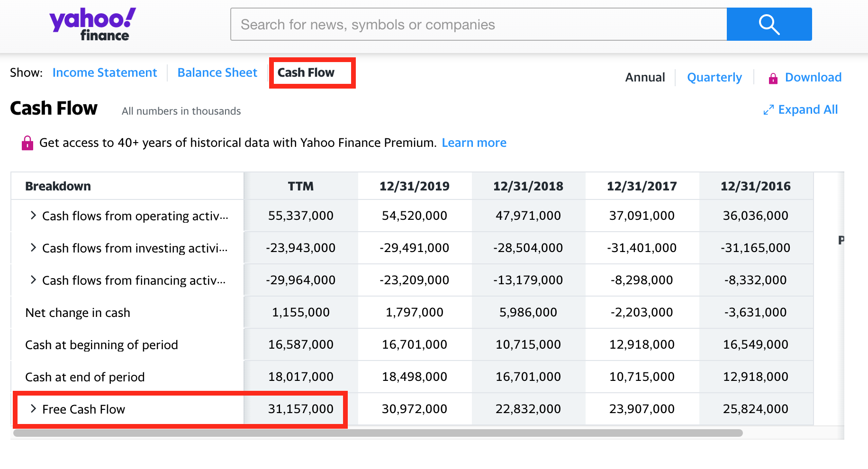Click the blue magnifier search button
Viewport: 868px width, 469px height.
point(769,24)
